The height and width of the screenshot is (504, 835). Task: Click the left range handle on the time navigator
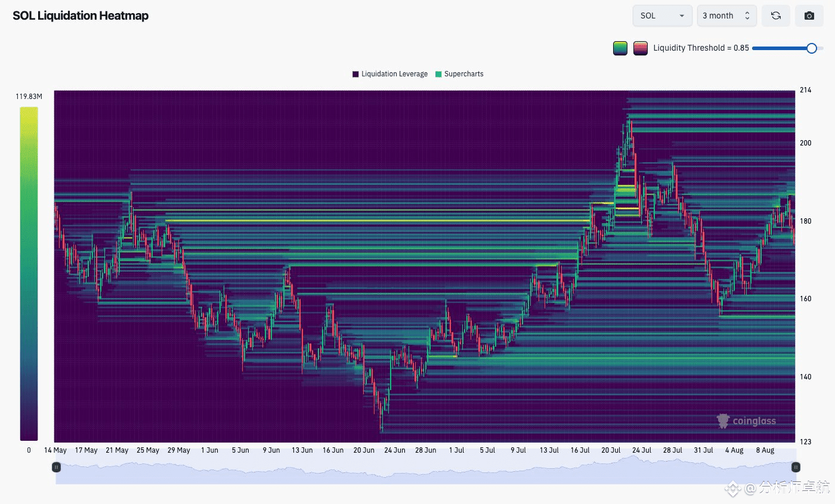56,467
